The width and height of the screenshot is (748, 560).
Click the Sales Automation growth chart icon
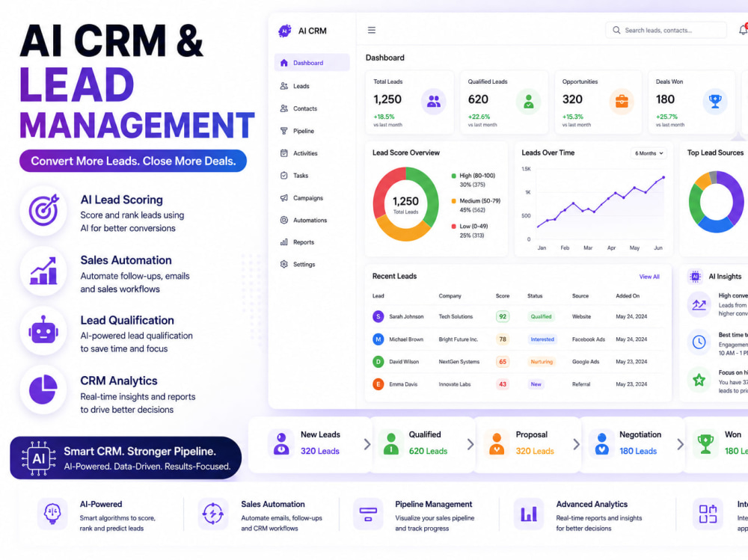pyautogui.click(x=43, y=271)
